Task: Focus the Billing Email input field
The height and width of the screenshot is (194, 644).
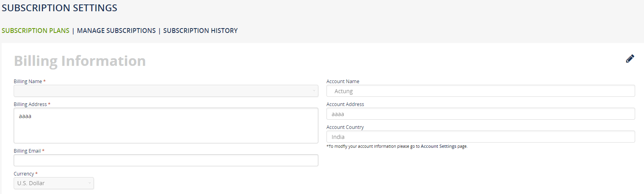Action: point(165,160)
